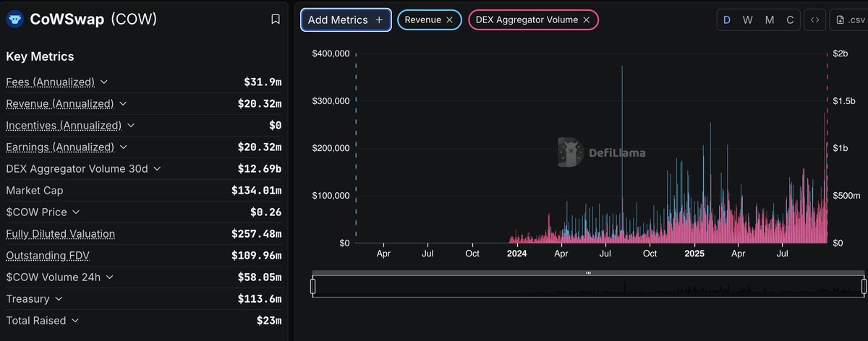The width and height of the screenshot is (868, 341).
Task: Expand Earnings (Annualized) details
Action: pos(123,147)
